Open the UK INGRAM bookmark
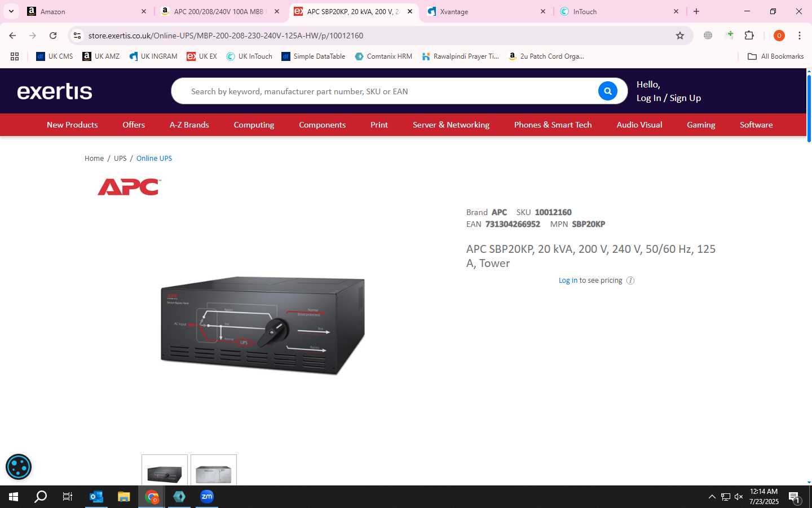The width and height of the screenshot is (812, 508). pyautogui.click(x=153, y=56)
